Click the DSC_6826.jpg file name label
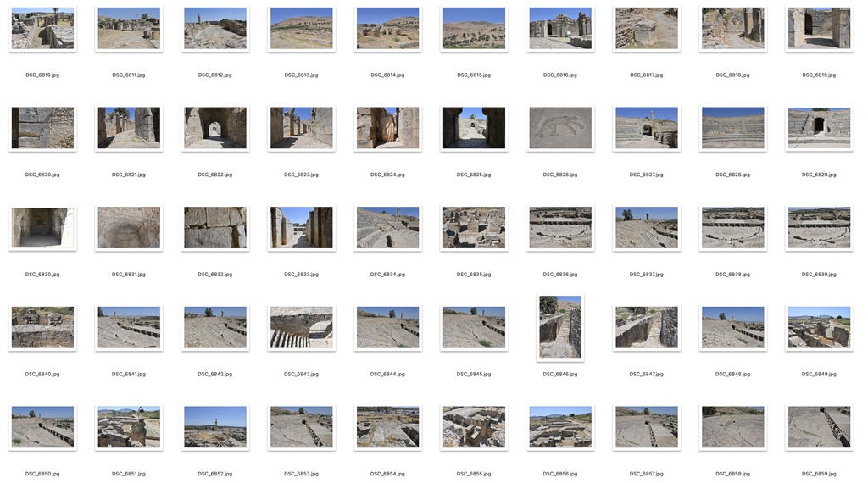Image resolution: width=868 pixels, height=483 pixels. pos(560,175)
